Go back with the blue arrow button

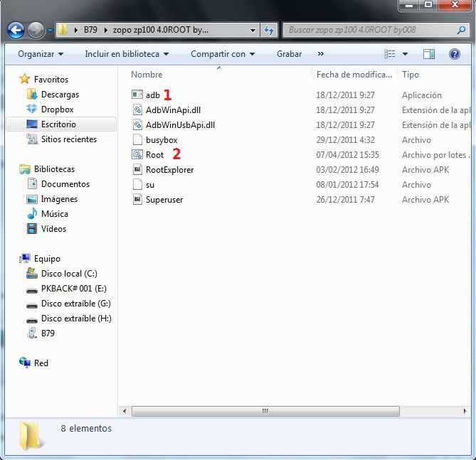(16, 30)
